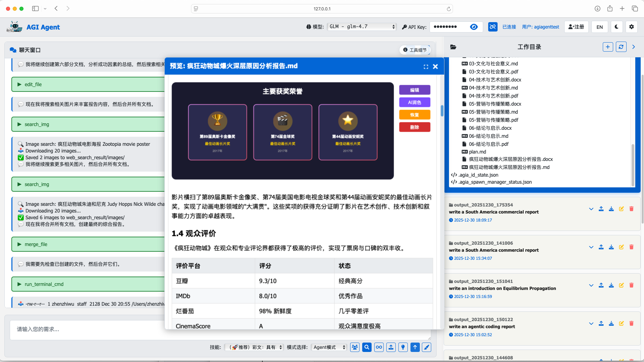Screen dimensions: 644x362
Task: Close the markdown preview dialog
Action: click(x=435, y=66)
